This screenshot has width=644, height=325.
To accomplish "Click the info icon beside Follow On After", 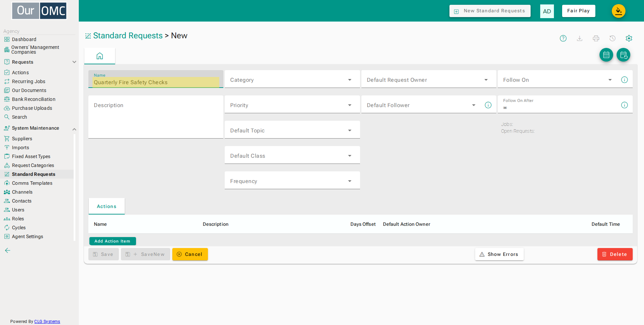I will (x=624, y=105).
